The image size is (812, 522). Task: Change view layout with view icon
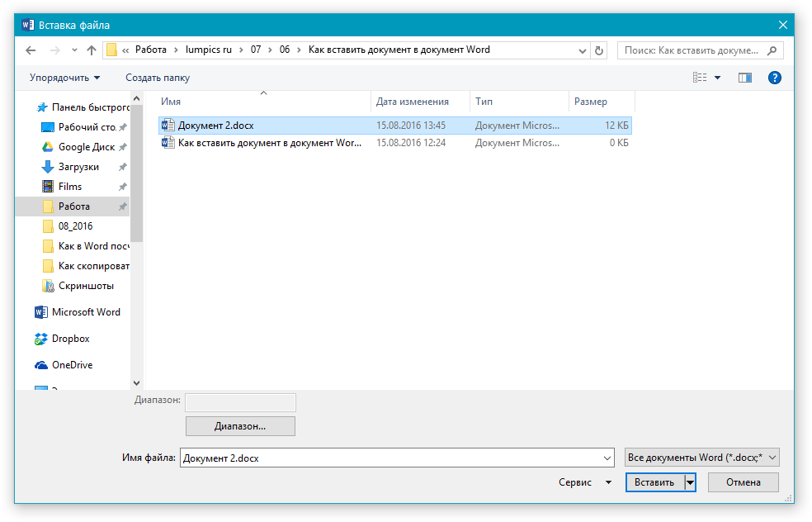pyautogui.click(x=701, y=78)
